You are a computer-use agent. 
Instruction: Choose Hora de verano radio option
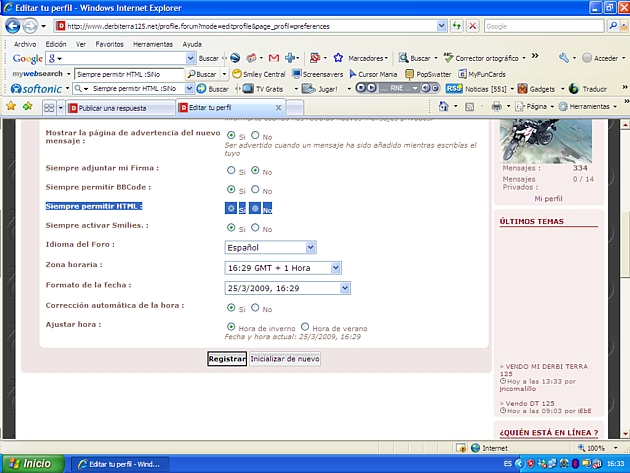pos(305,326)
